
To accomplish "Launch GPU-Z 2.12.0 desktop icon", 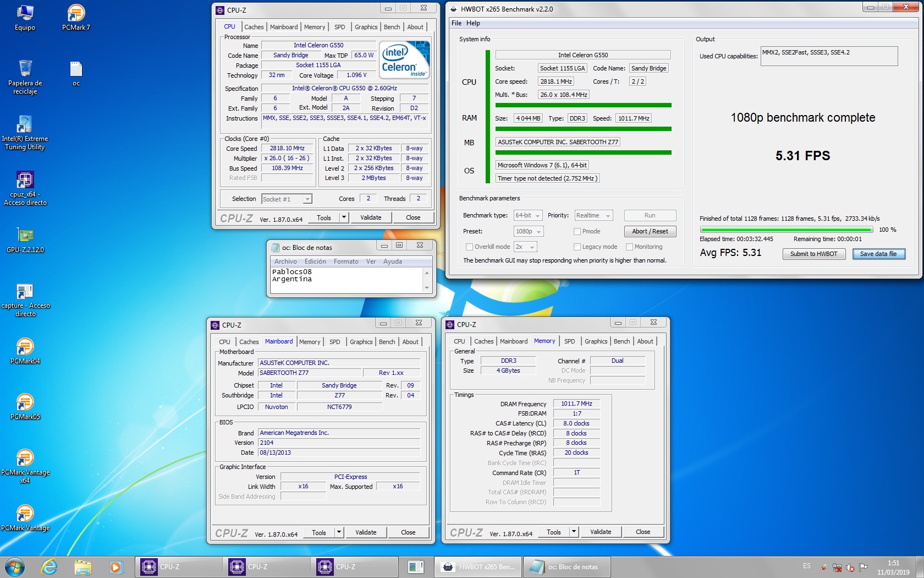I will 25,240.
